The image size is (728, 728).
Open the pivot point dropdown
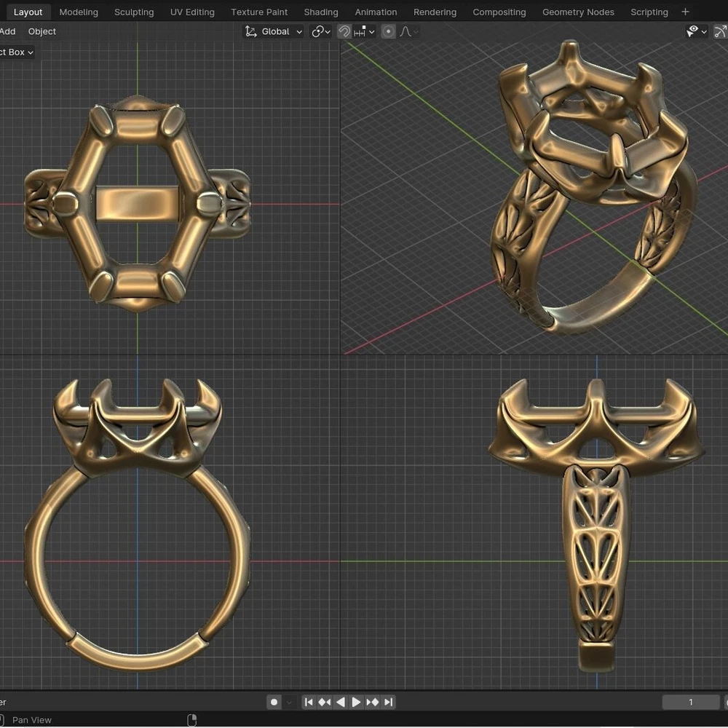coord(321,31)
